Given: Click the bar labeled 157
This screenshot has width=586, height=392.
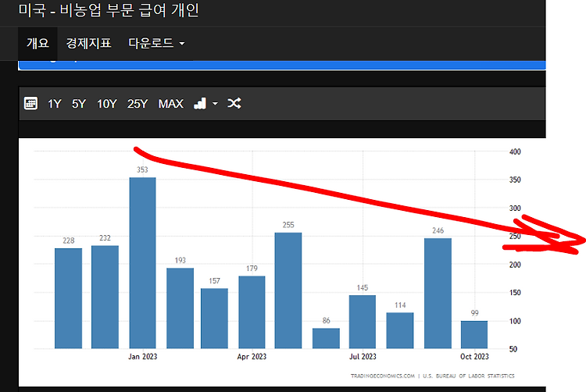Looking at the screenshot, I should [x=214, y=319].
